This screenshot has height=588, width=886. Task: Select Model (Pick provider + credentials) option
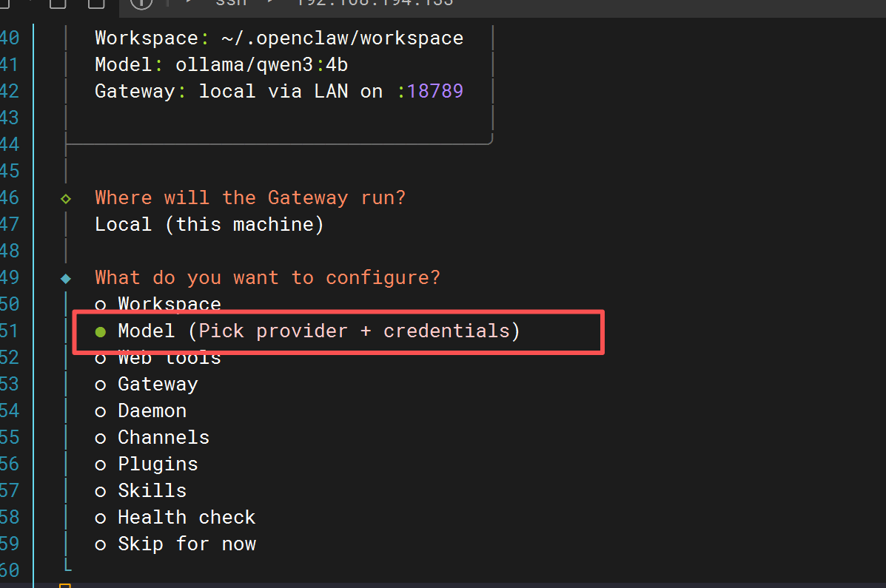coord(307,331)
